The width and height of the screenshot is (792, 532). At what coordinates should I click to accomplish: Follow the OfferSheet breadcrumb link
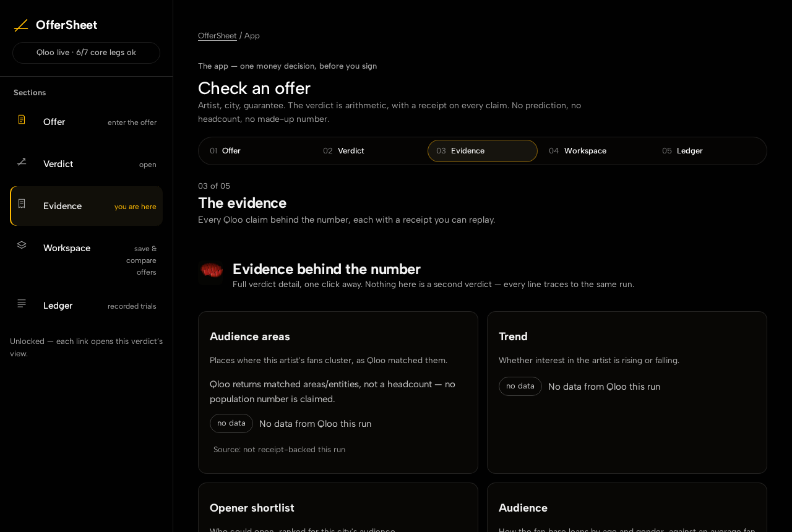217,36
